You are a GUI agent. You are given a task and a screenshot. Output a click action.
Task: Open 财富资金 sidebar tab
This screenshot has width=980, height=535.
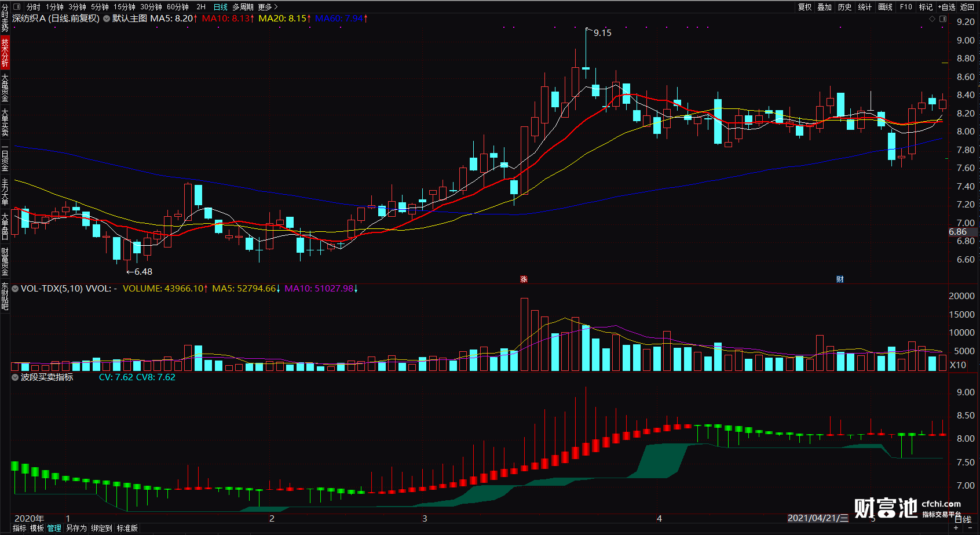click(5, 261)
